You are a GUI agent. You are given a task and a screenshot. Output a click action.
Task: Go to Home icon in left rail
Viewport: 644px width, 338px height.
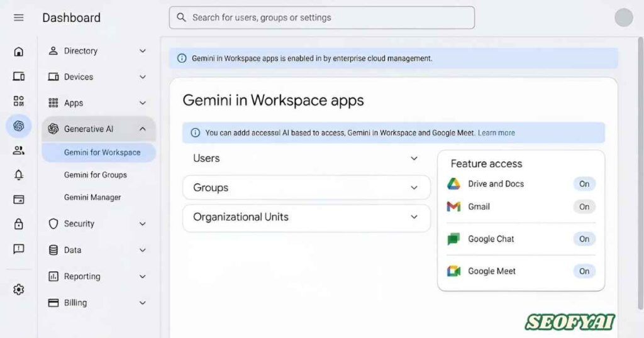tap(18, 52)
